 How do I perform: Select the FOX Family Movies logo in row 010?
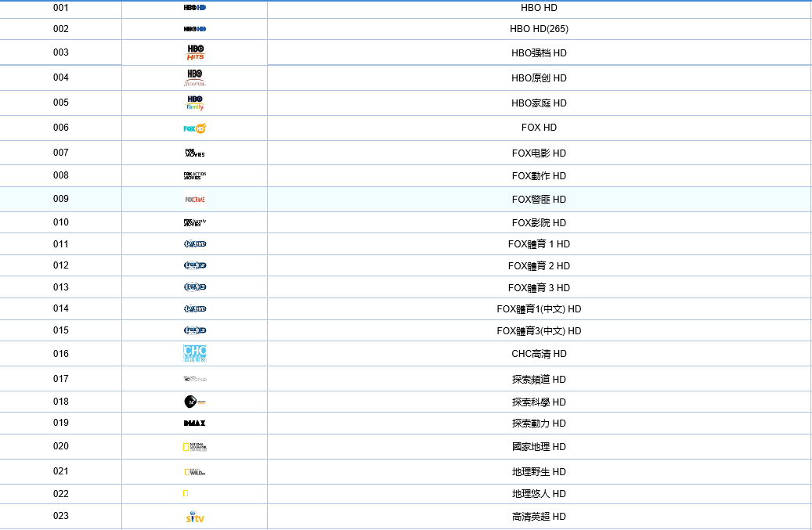(x=195, y=222)
